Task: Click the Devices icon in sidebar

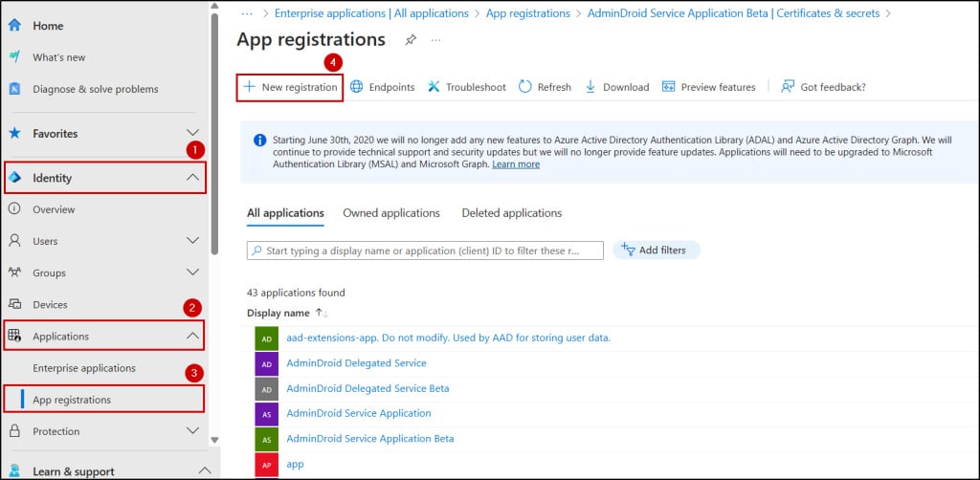Action: click(x=14, y=304)
